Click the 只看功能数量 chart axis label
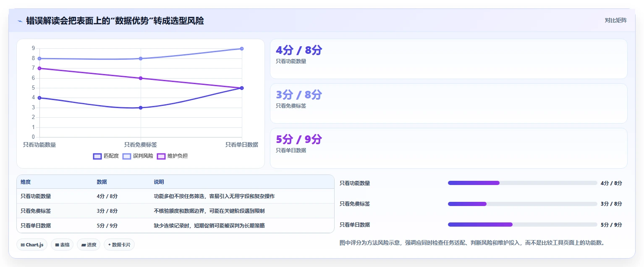Screen dimensions: 644x267 point(39,145)
